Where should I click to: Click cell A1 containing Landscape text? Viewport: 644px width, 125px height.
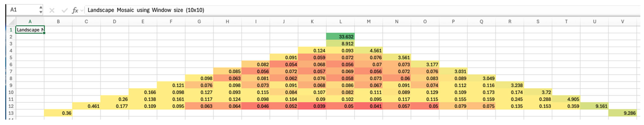[x=30, y=30]
